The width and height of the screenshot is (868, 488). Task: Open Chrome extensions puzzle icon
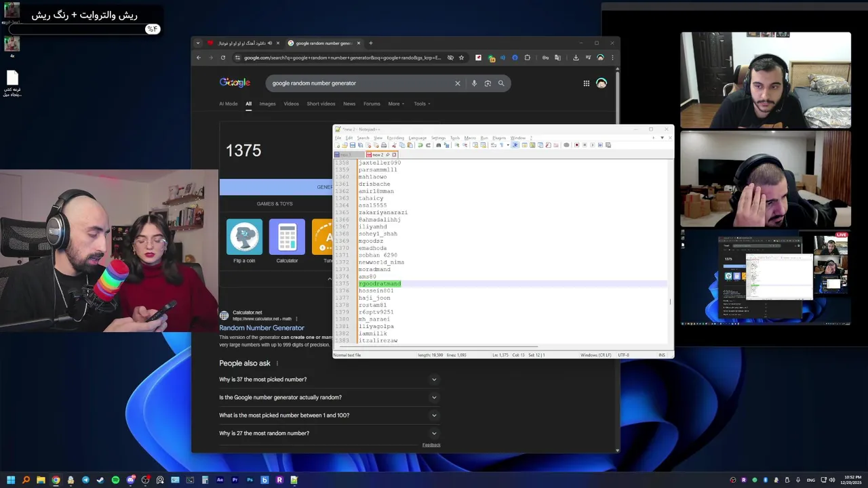point(528,58)
